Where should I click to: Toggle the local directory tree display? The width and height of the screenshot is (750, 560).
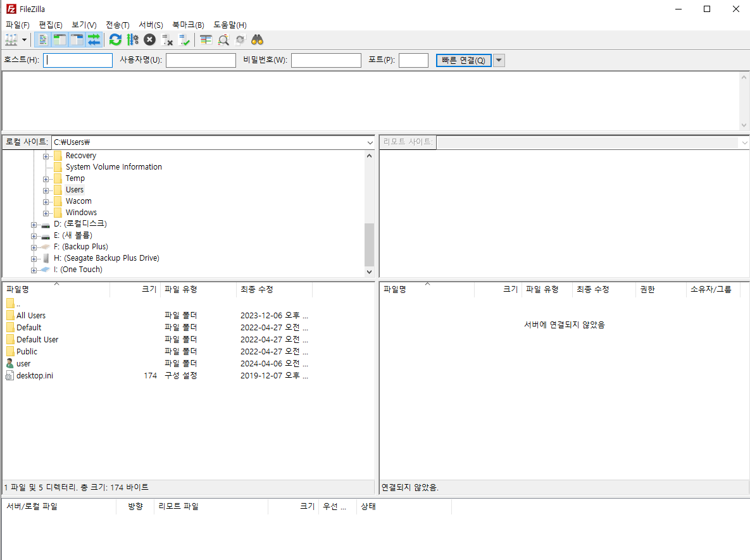59,40
